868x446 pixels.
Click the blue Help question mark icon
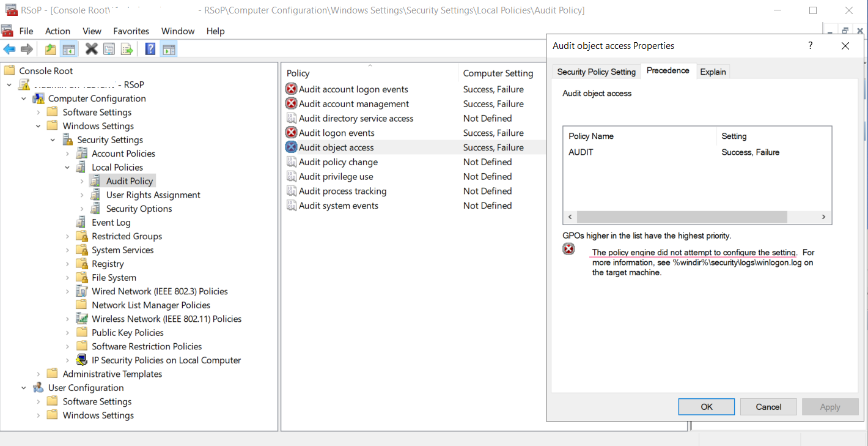pyautogui.click(x=150, y=50)
